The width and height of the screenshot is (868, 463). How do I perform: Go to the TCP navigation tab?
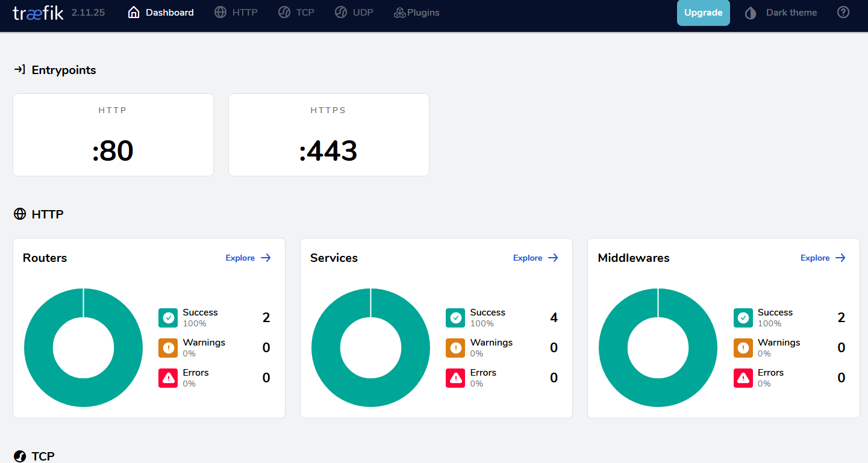pyautogui.click(x=296, y=13)
